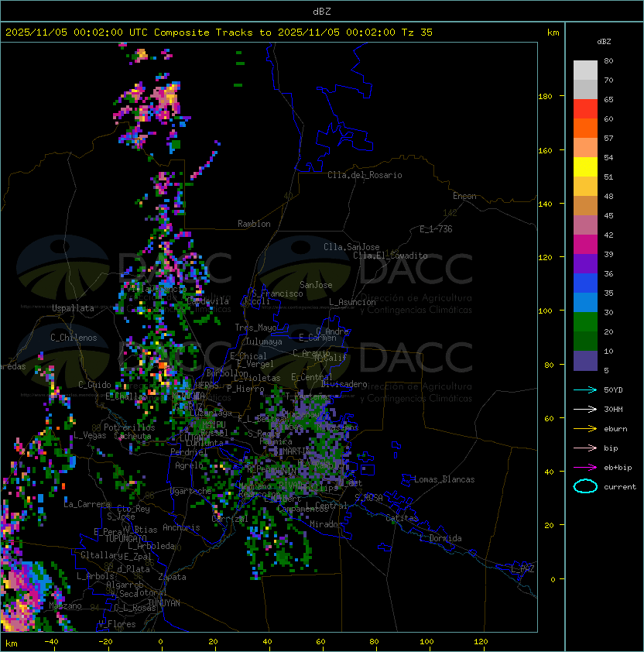This screenshot has width=644, height=652.
Task: Click the L_Dormida place label
Action: coord(440,538)
